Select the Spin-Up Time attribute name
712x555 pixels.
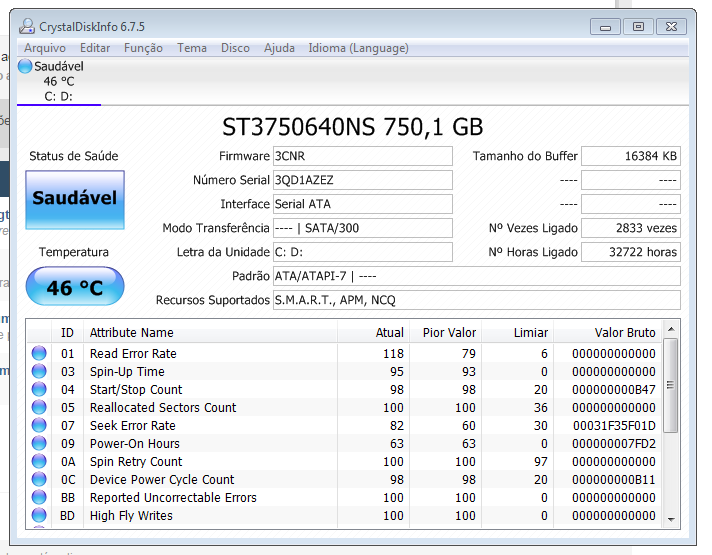(127, 372)
